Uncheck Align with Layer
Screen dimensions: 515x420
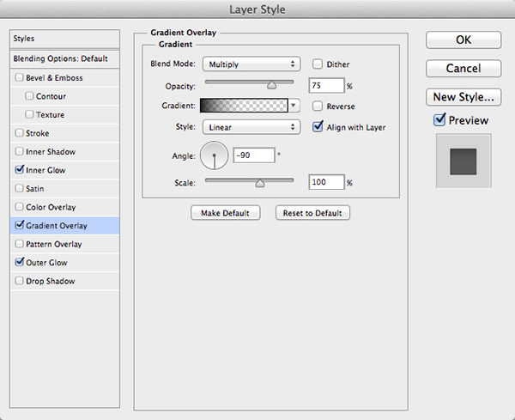click(x=318, y=127)
